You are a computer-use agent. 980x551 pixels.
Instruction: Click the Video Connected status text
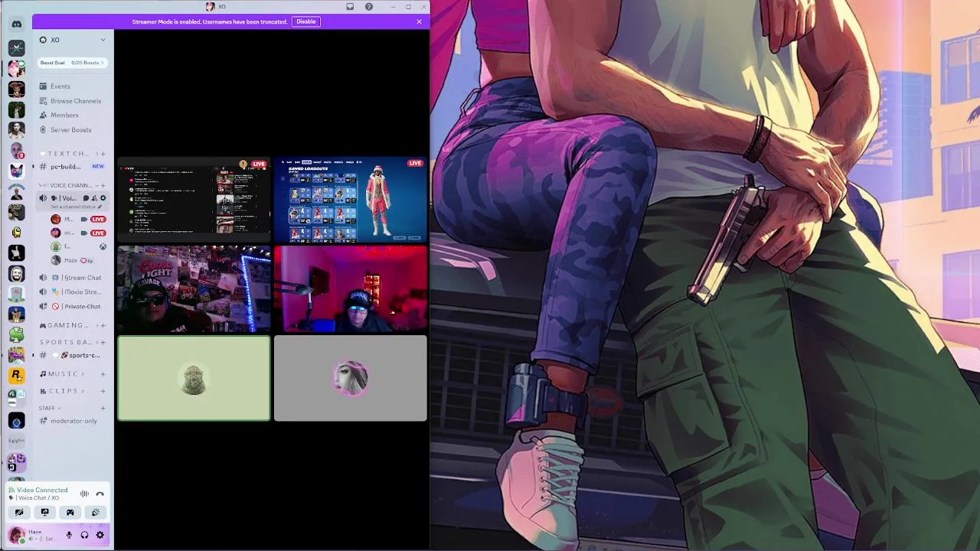tap(42, 490)
